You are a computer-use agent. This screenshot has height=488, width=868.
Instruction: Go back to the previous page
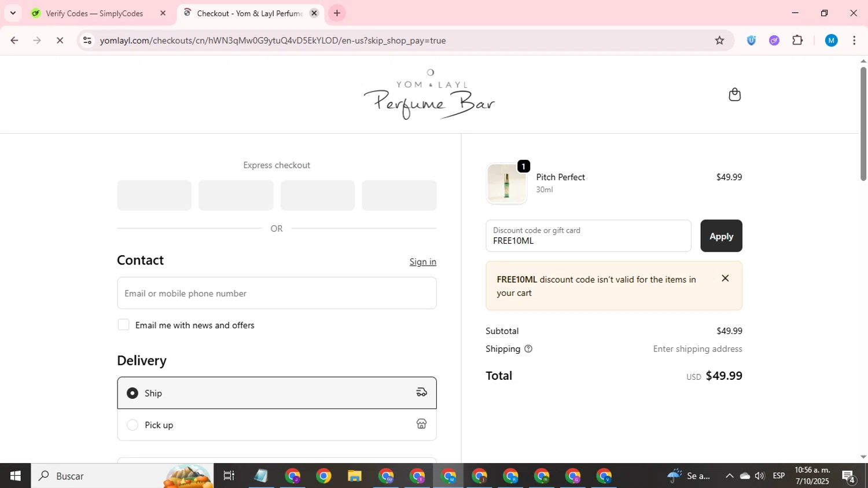tap(14, 41)
